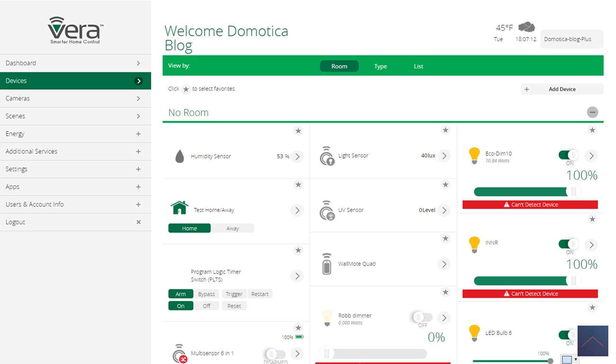Star the Eco-Dim10 device
This screenshot has height=364, width=616.
pyautogui.click(x=592, y=130)
